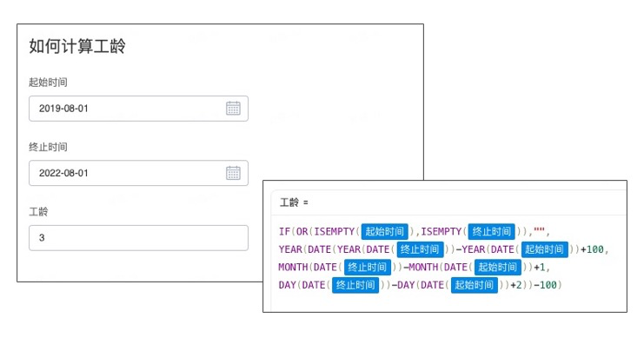Viewport: 644px width, 338px height.
Task: Select 起始时间 tag inside first ISEMPTY
Action: point(384,232)
